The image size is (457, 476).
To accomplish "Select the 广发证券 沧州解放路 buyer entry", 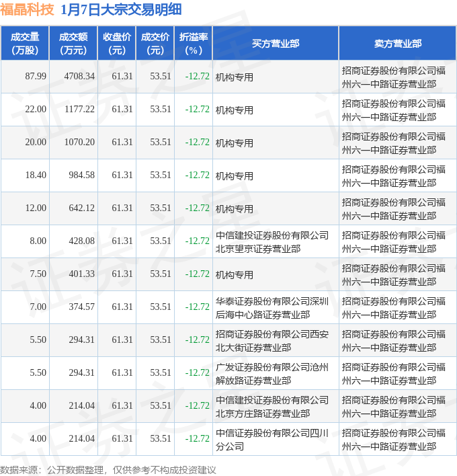I will tap(272, 373).
